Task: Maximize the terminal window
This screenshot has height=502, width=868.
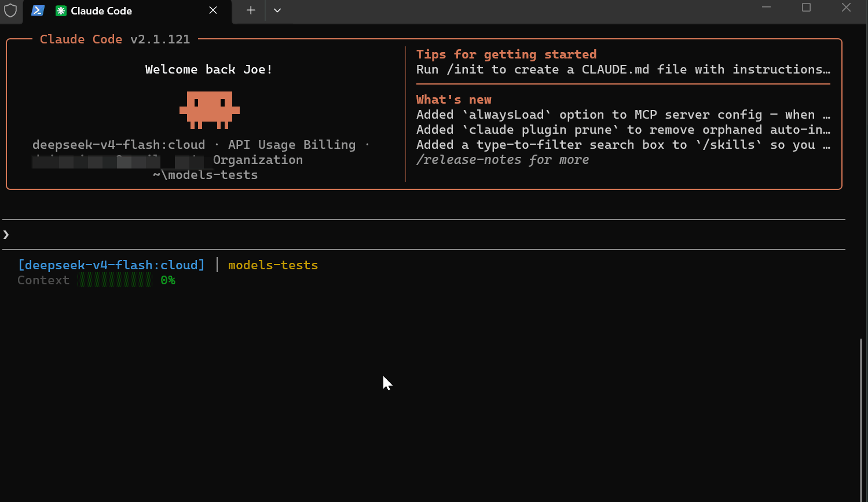Action: coord(806,8)
